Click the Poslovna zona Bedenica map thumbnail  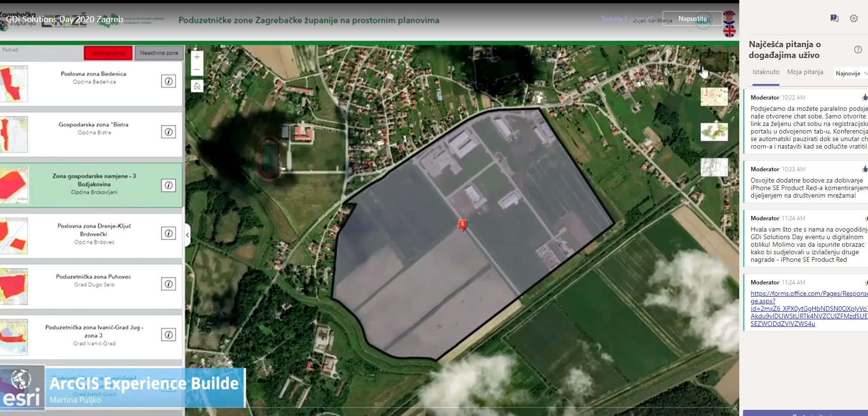(14, 83)
